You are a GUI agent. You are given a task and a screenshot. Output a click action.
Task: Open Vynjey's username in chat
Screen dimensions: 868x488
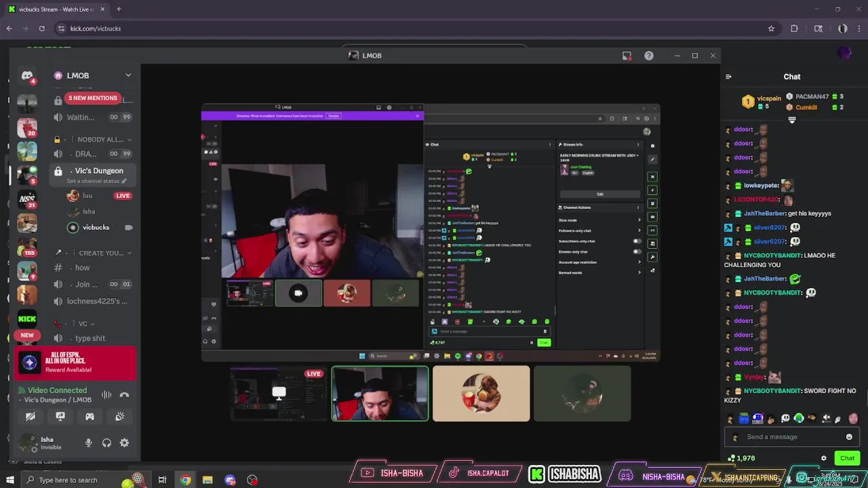(754, 378)
